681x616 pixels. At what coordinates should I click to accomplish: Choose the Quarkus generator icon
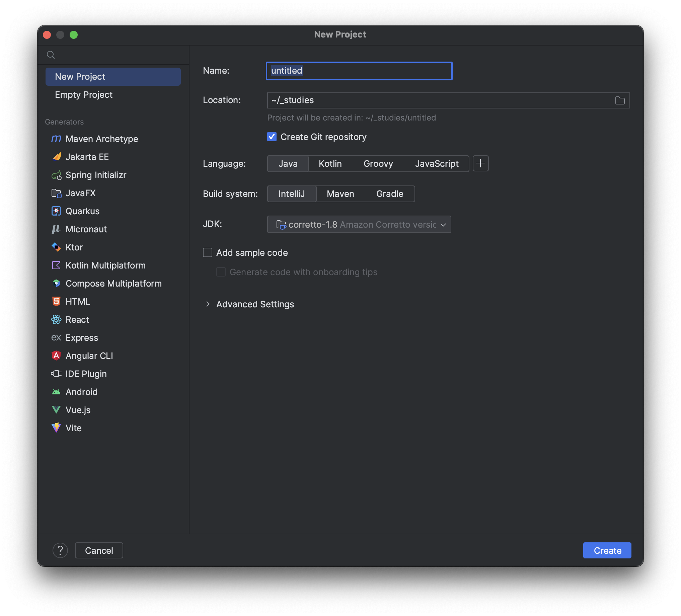(x=56, y=211)
